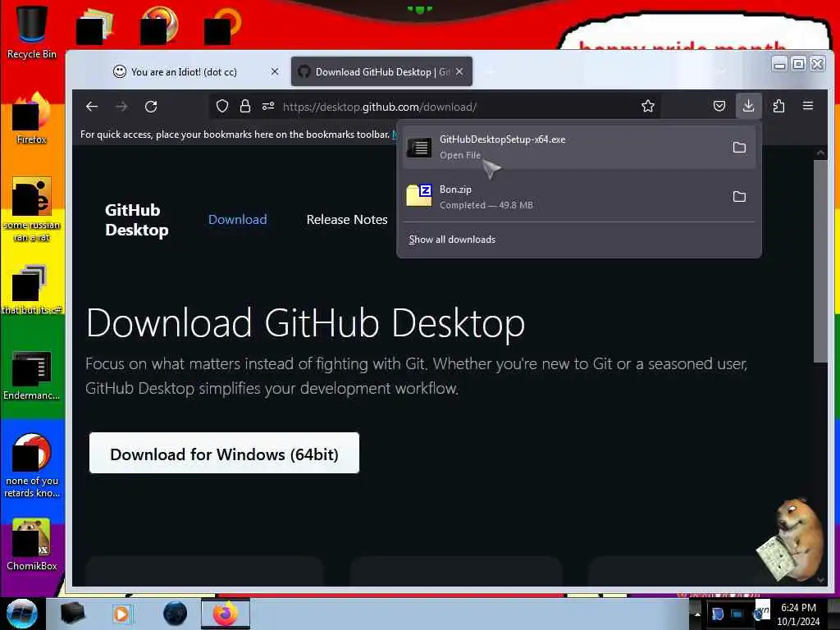This screenshot has width=840, height=630.
Task: Select the Endermanc... desktop icon
Action: tap(32, 375)
